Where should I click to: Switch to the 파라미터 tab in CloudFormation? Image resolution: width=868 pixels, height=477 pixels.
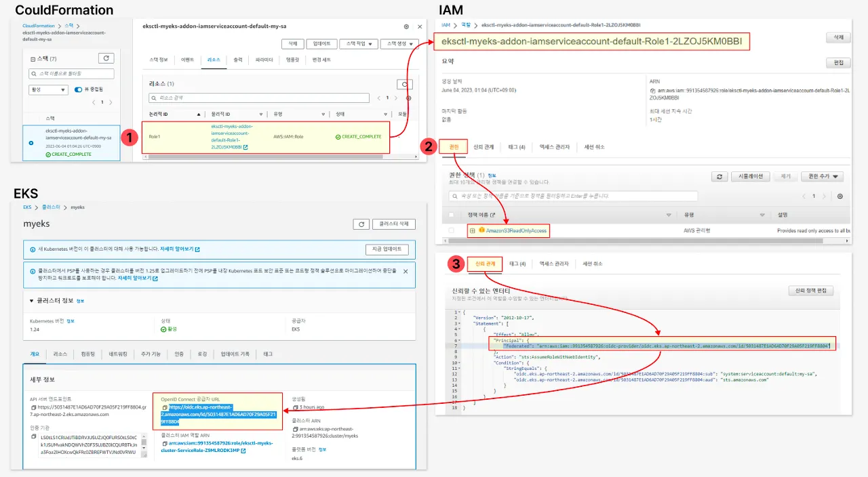pyautogui.click(x=264, y=60)
